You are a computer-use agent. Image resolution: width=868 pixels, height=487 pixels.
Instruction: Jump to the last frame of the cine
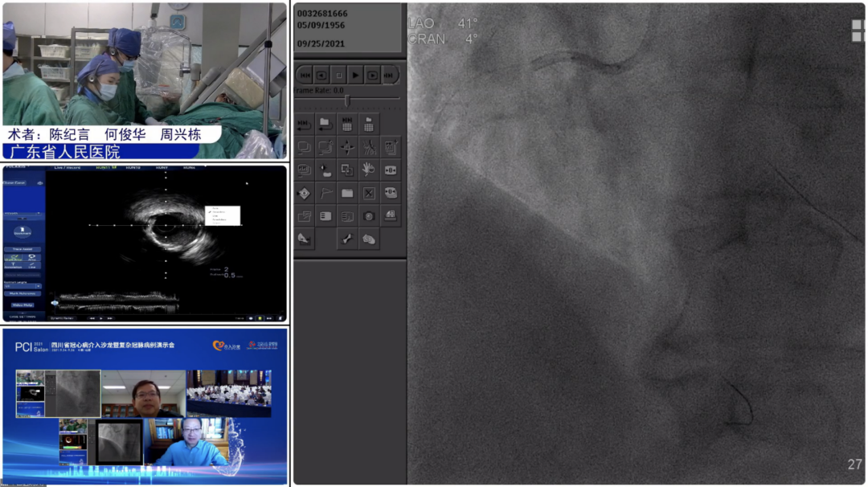point(389,76)
